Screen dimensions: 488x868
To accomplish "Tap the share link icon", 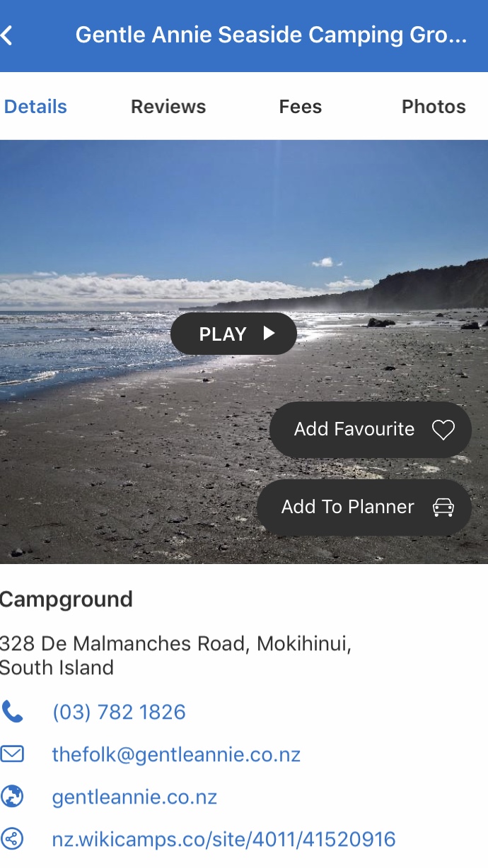I will (x=12, y=839).
